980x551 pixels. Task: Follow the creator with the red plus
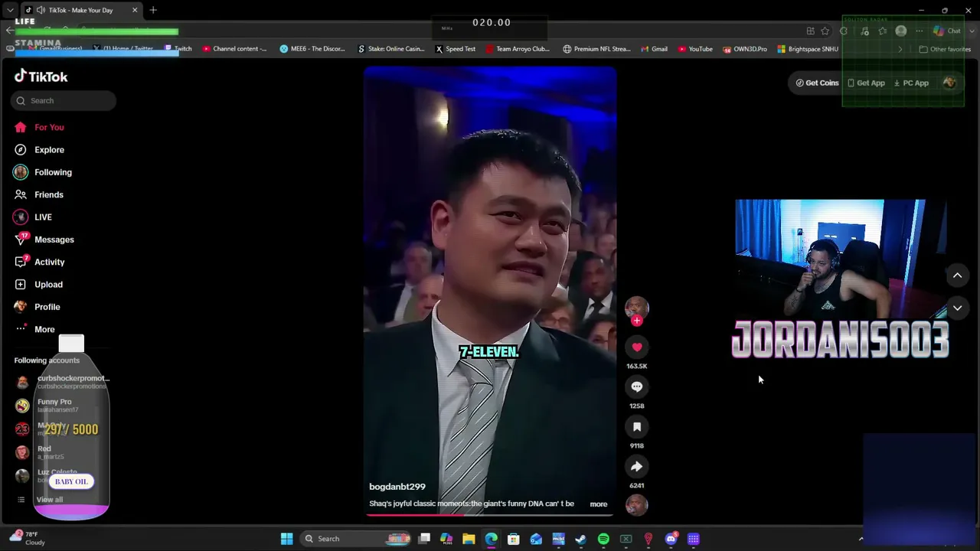636,321
